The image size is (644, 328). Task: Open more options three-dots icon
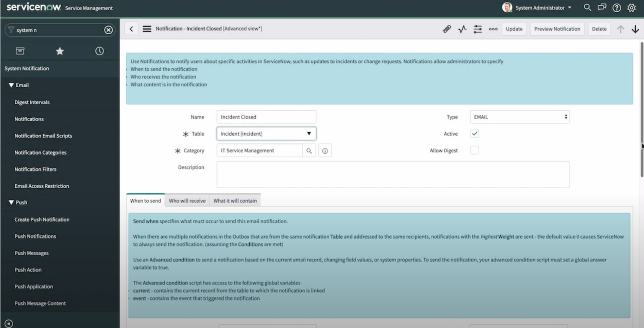coord(493,29)
